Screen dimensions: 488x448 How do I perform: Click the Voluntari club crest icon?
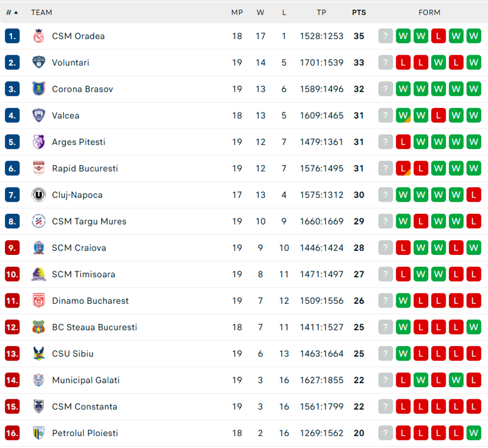[x=38, y=62]
